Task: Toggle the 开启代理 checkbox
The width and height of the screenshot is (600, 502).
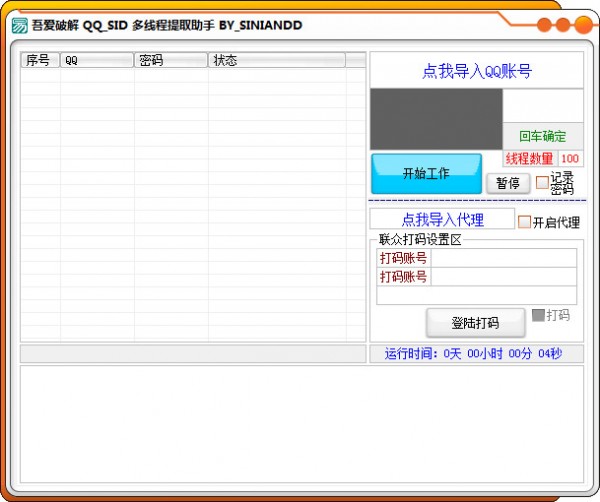Action: (524, 222)
